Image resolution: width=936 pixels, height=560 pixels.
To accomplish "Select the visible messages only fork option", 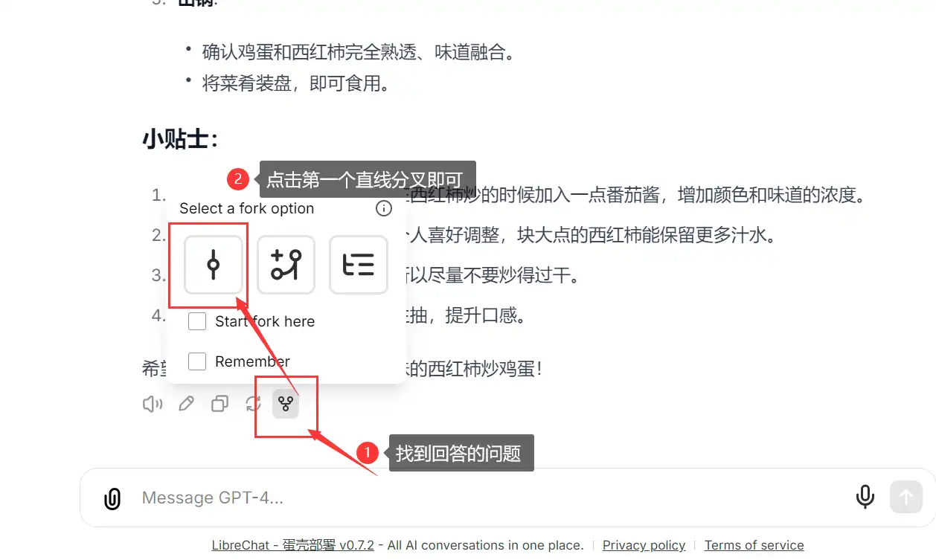I will click(214, 265).
